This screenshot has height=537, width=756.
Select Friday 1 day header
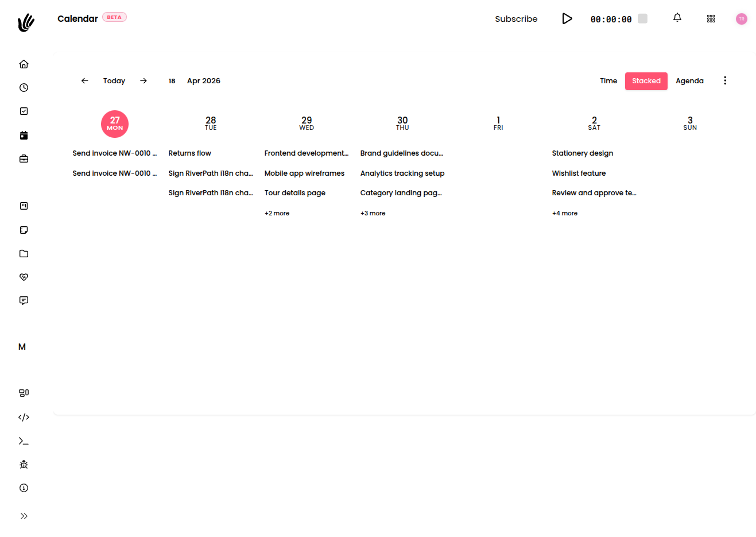pyautogui.click(x=498, y=123)
